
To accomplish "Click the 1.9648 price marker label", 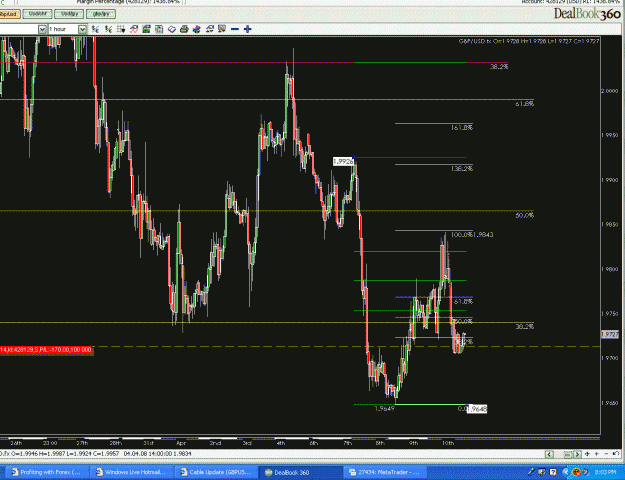I will [477, 409].
